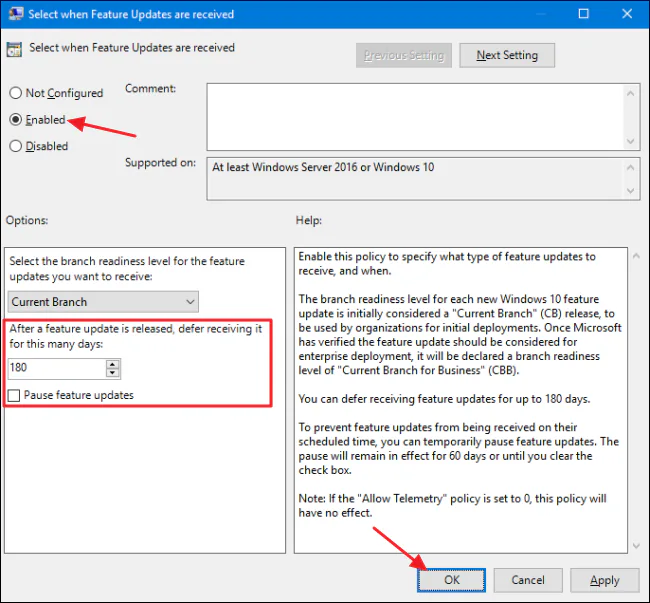This screenshot has width=650, height=603.
Task: Click OK to confirm the policy
Action: click(451, 580)
